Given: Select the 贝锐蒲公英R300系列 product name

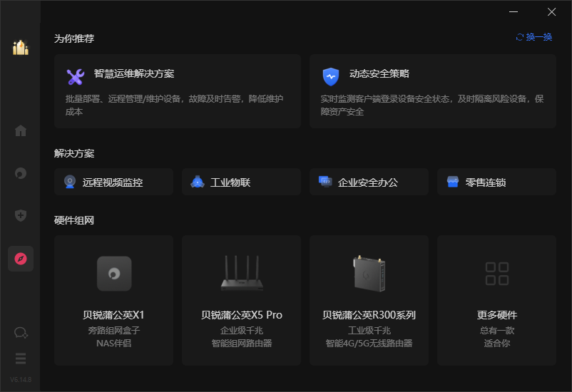Looking at the screenshot, I should click(369, 315).
